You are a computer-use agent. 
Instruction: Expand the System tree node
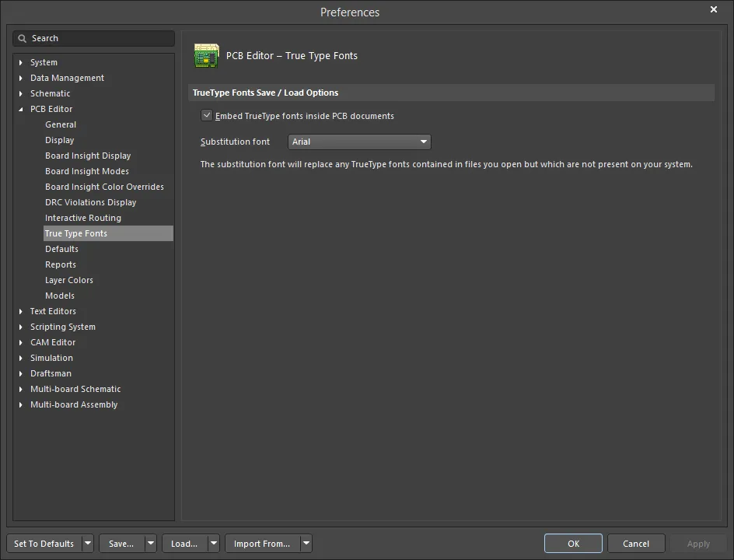pyautogui.click(x=20, y=62)
